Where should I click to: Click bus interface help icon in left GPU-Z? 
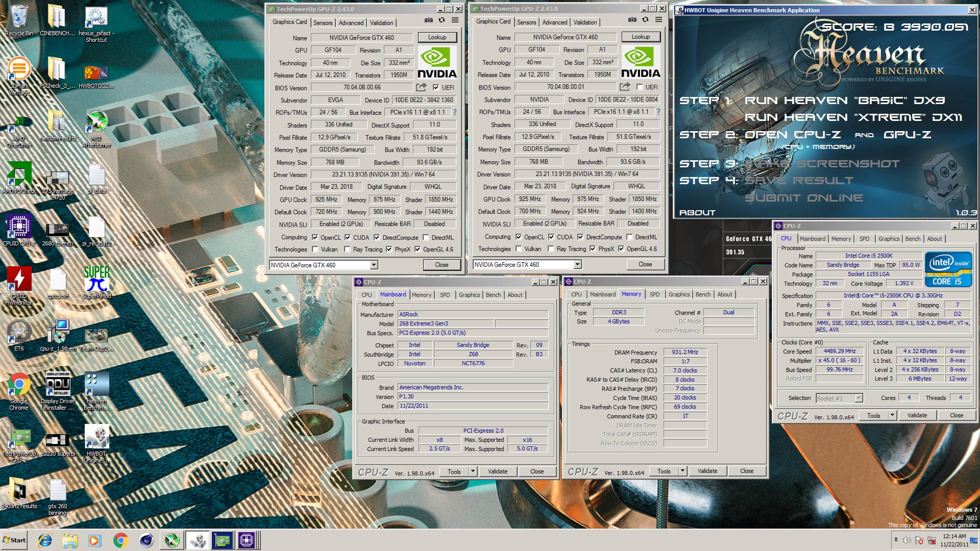[x=454, y=112]
